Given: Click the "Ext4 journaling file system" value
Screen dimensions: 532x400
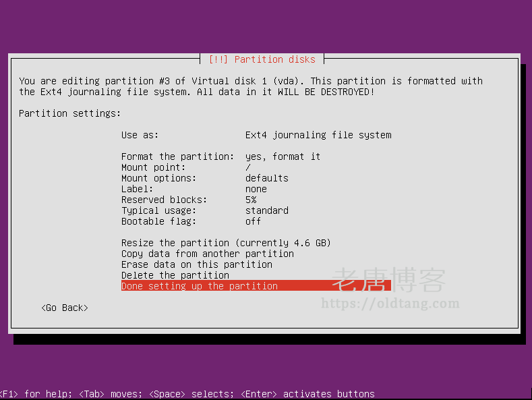Looking at the screenshot, I should (x=318, y=135).
